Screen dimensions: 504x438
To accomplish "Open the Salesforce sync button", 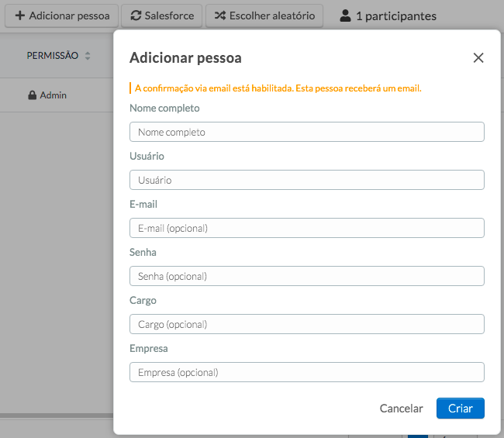I will [162, 16].
